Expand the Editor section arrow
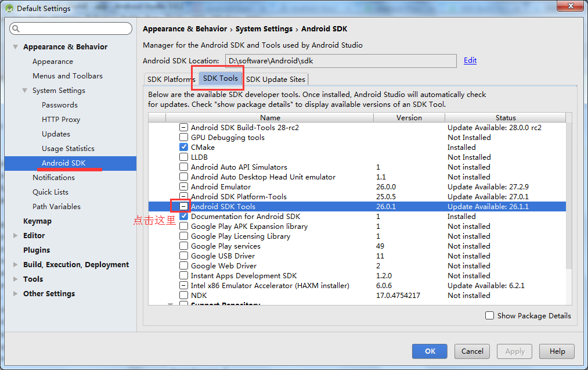The image size is (588, 370). [x=15, y=236]
